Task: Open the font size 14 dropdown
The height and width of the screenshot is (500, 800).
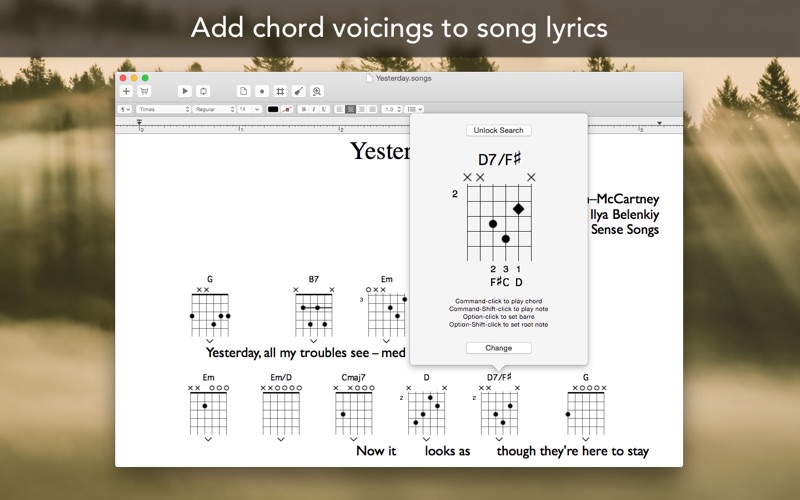Action: (x=249, y=109)
